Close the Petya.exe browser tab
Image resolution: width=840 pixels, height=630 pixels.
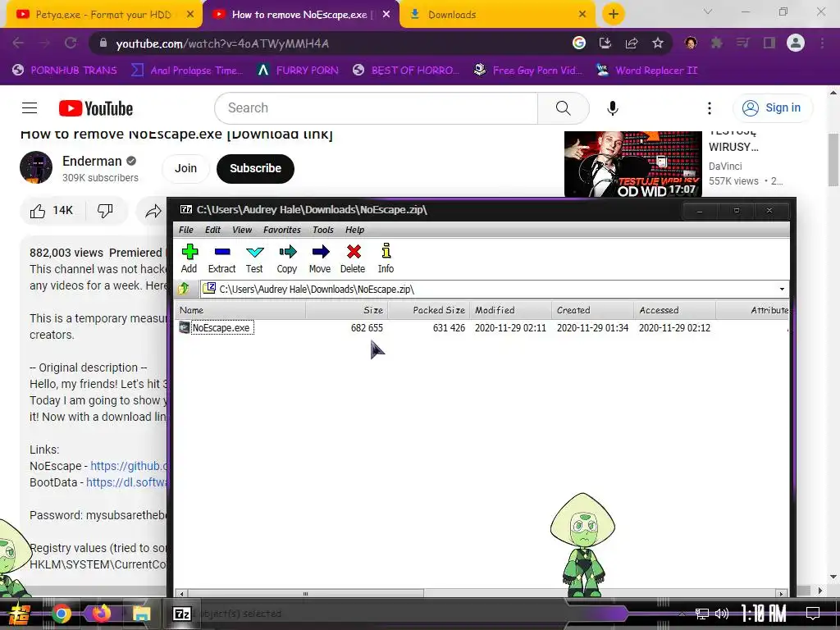click(190, 15)
